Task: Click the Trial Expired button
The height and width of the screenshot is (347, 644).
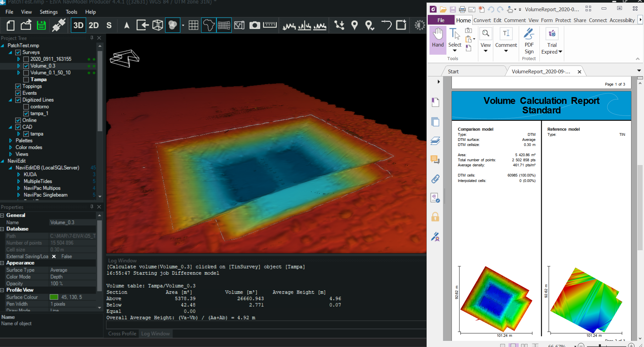Action: [x=551, y=41]
